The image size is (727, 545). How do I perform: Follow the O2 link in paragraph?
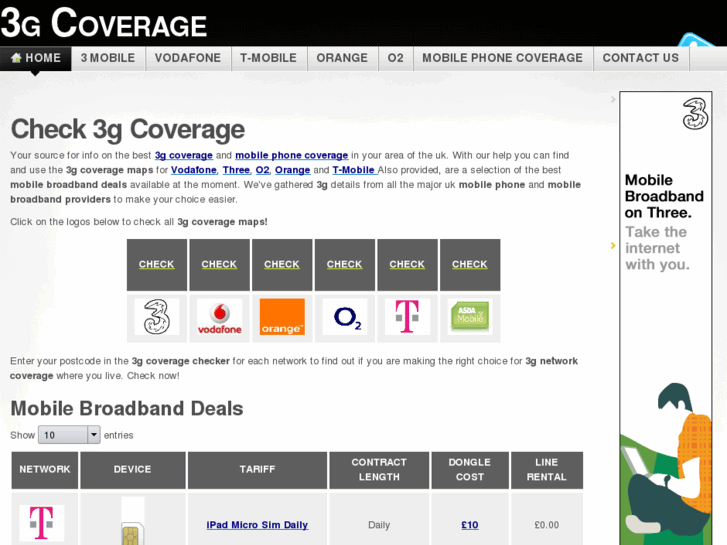coord(262,170)
